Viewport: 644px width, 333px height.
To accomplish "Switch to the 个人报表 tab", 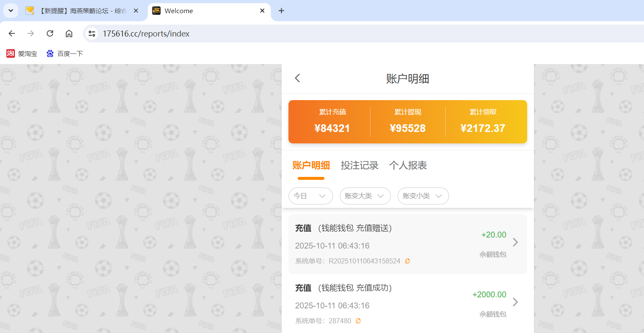I will [x=408, y=165].
